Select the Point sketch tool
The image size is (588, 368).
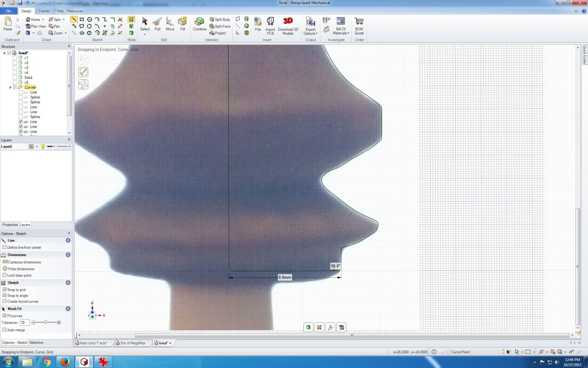[105, 26]
